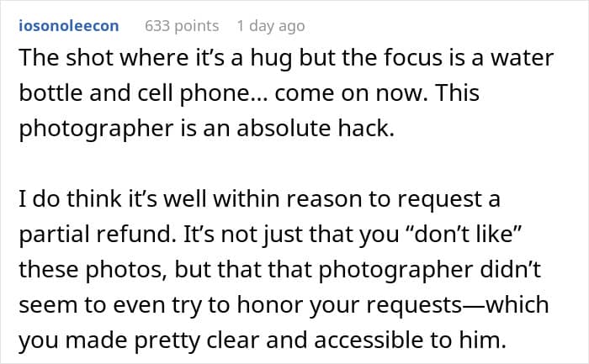Open the iosonoleecon user profile

(69, 26)
